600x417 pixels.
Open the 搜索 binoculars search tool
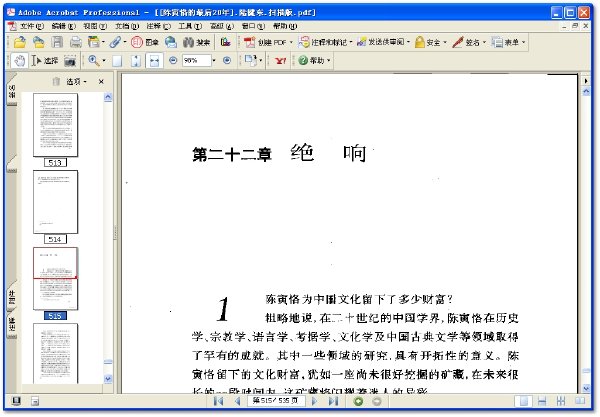pos(196,42)
